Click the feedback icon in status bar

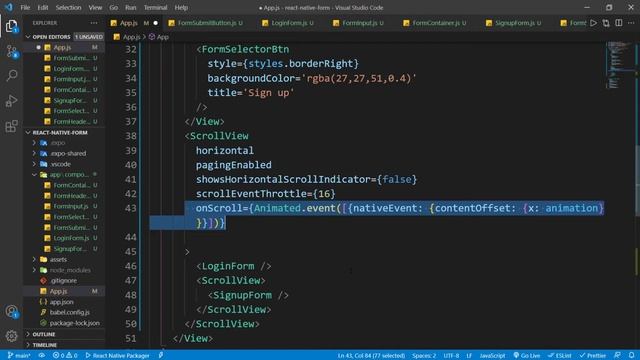[618, 356]
